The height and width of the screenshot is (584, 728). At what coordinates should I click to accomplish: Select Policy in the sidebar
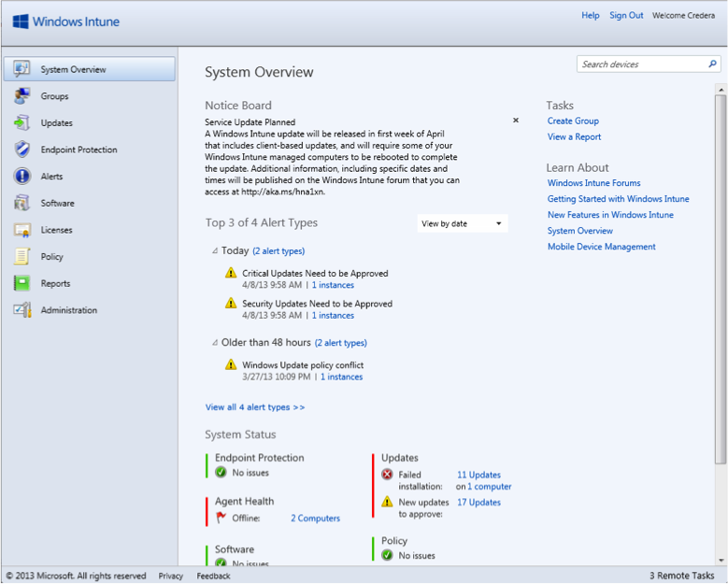[90, 256]
